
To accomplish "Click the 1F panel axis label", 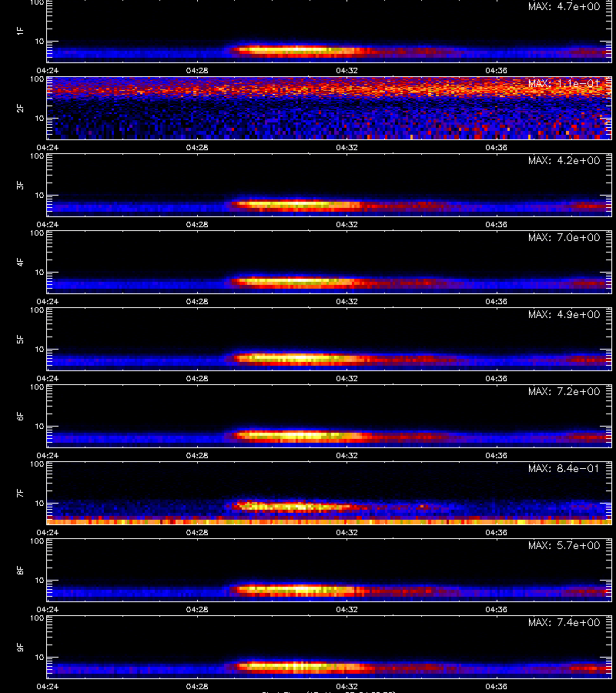I will pos(20,32).
